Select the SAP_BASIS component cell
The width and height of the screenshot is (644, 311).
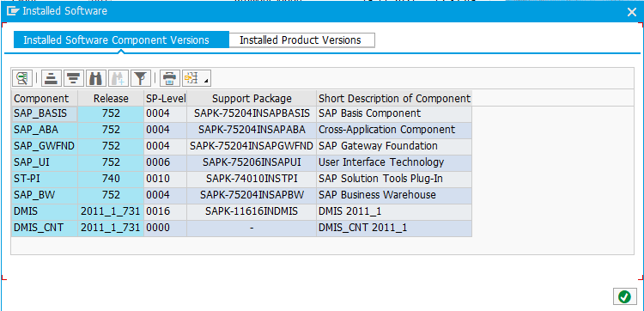pos(45,113)
